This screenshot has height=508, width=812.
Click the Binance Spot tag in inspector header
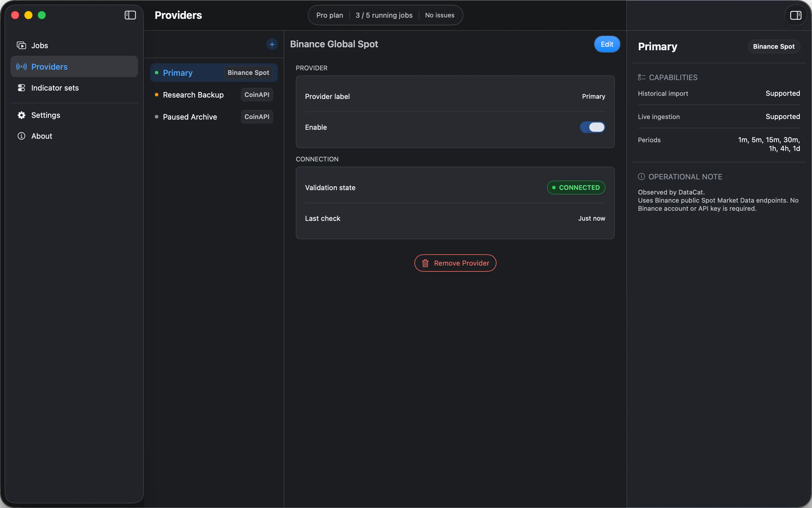pyautogui.click(x=774, y=46)
